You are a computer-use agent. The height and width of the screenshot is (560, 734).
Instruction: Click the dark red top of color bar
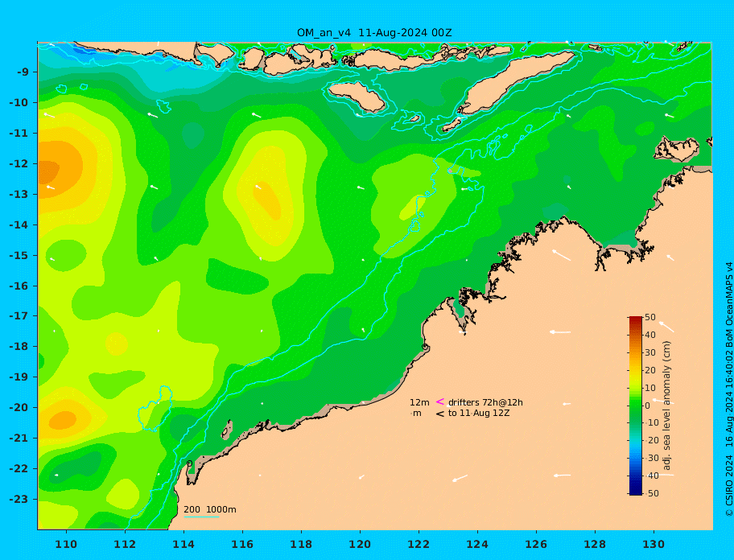(635, 320)
